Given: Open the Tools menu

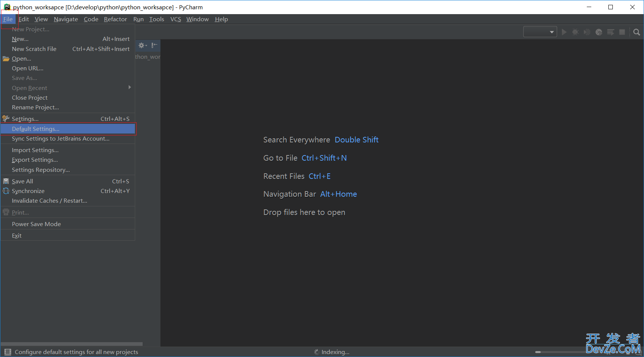Looking at the screenshot, I should point(157,19).
